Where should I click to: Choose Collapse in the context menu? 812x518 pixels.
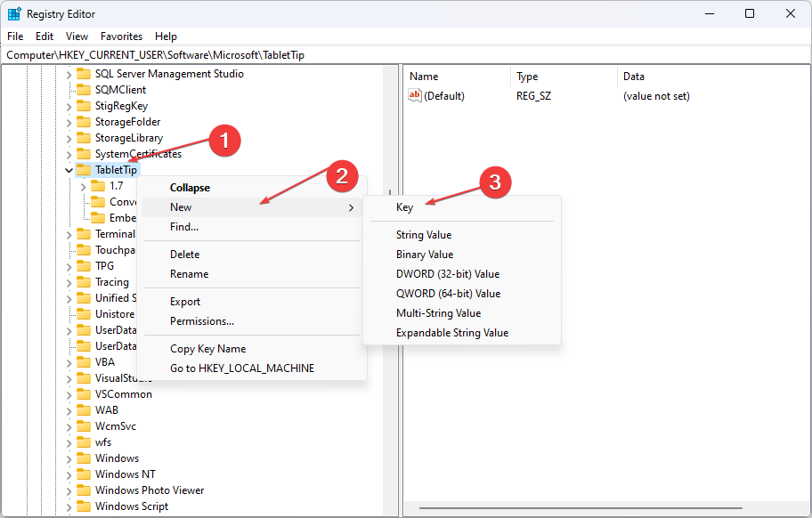coord(252,188)
